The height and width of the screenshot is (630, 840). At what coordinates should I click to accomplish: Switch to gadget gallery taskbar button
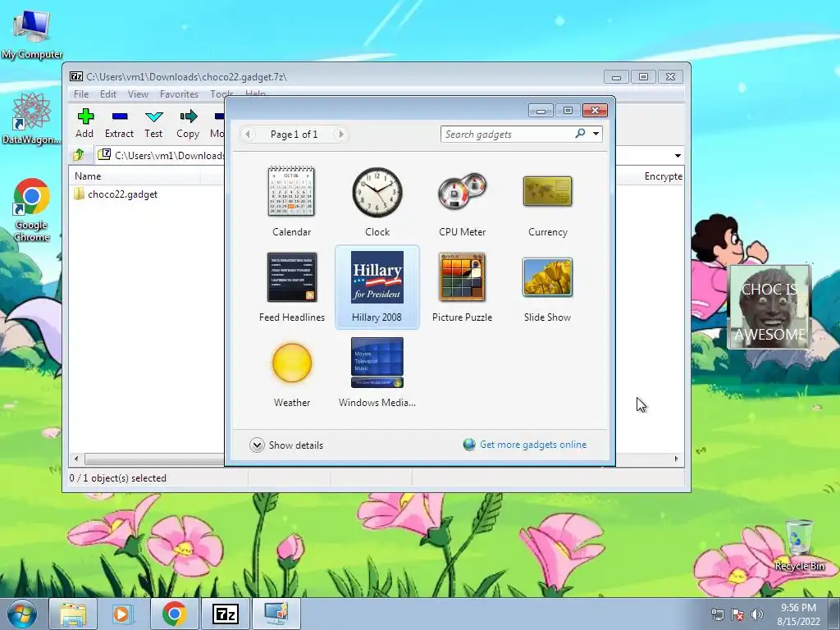coord(276,614)
